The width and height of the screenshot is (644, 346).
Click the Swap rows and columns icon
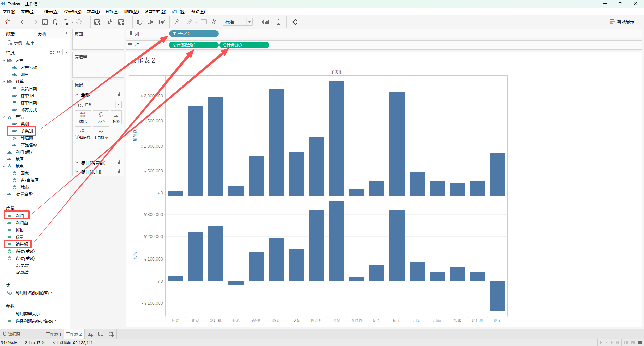140,22
